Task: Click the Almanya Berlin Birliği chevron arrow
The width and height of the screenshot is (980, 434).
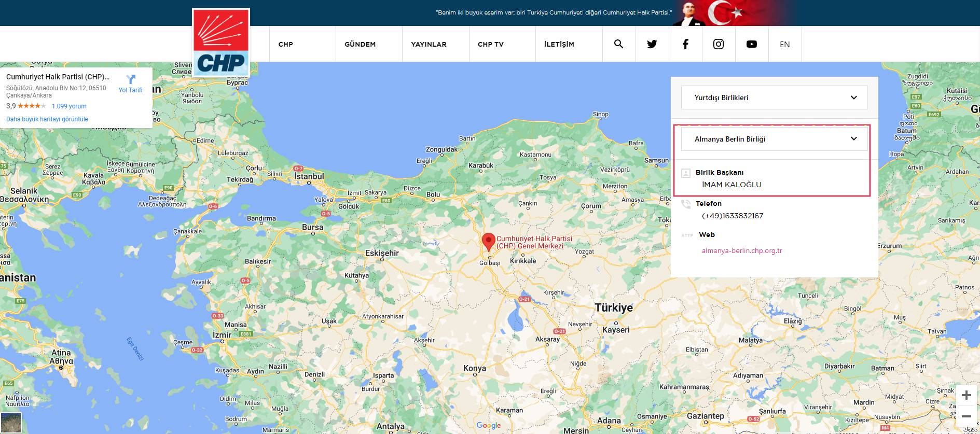Action: (x=854, y=139)
